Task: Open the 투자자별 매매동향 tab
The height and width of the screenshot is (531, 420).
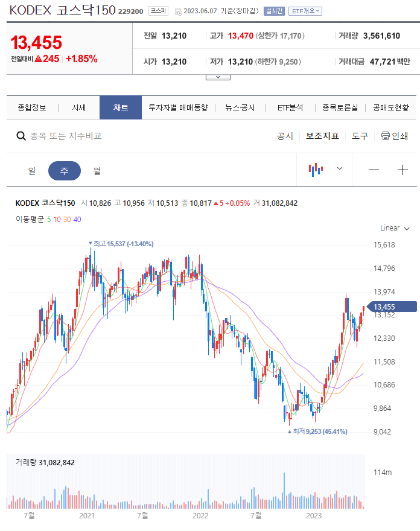Action: (x=179, y=107)
